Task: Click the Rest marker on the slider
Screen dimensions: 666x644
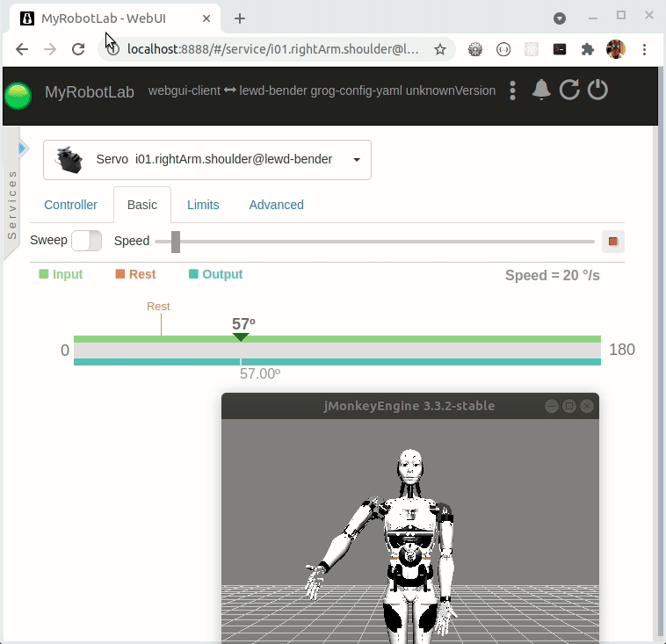Action: tap(161, 318)
